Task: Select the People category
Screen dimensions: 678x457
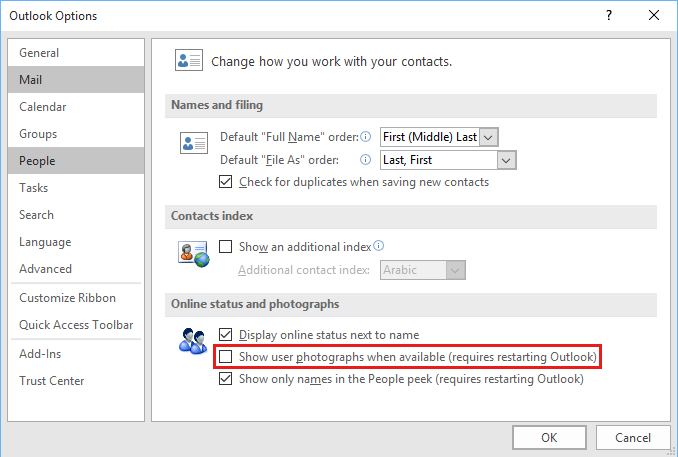Action: point(76,161)
